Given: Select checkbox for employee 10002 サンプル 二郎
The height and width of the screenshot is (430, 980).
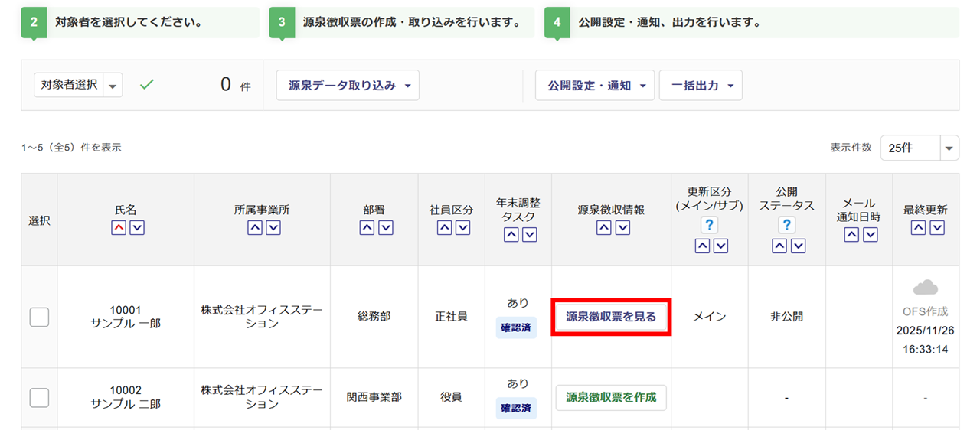Looking at the screenshot, I should pyautogui.click(x=39, y=397).
